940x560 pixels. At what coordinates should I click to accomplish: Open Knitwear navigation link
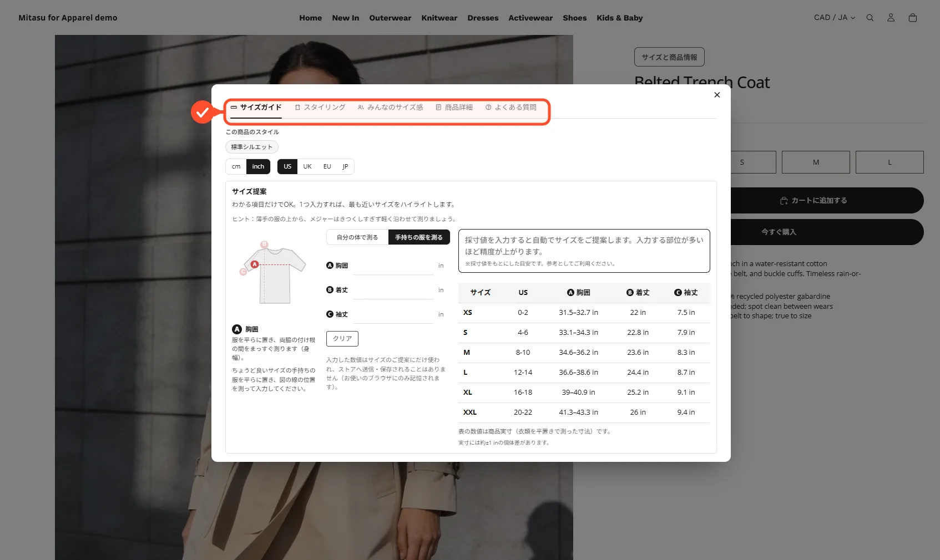439,18
